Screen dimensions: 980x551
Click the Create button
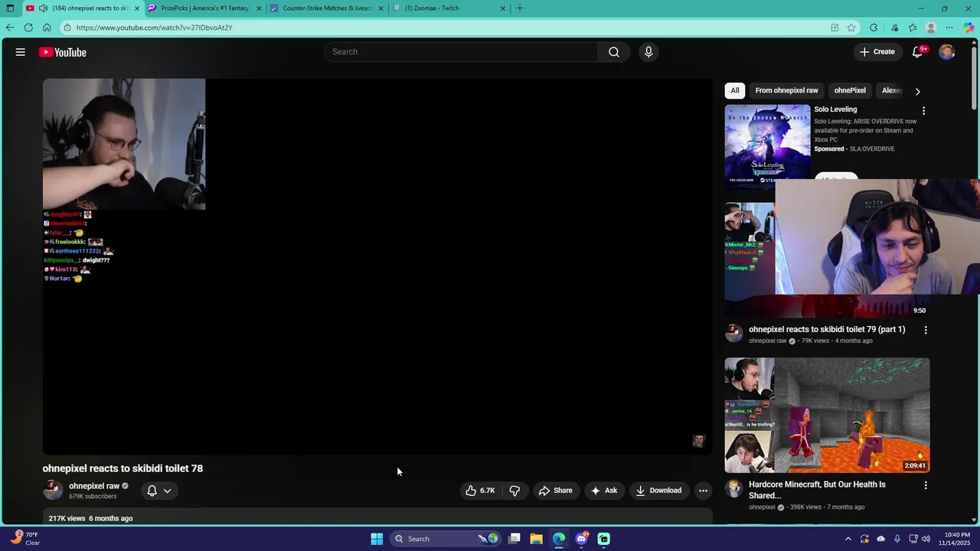[877, 52]
